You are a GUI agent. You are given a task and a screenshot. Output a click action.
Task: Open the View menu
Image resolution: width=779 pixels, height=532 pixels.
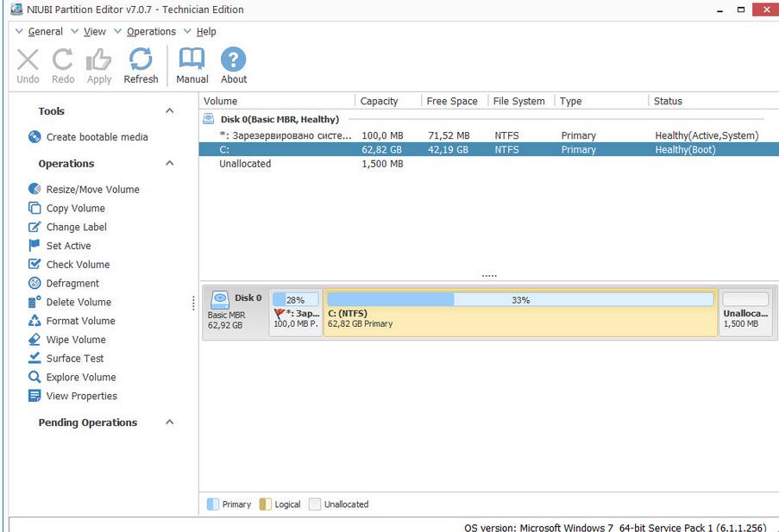coord(93,31)
